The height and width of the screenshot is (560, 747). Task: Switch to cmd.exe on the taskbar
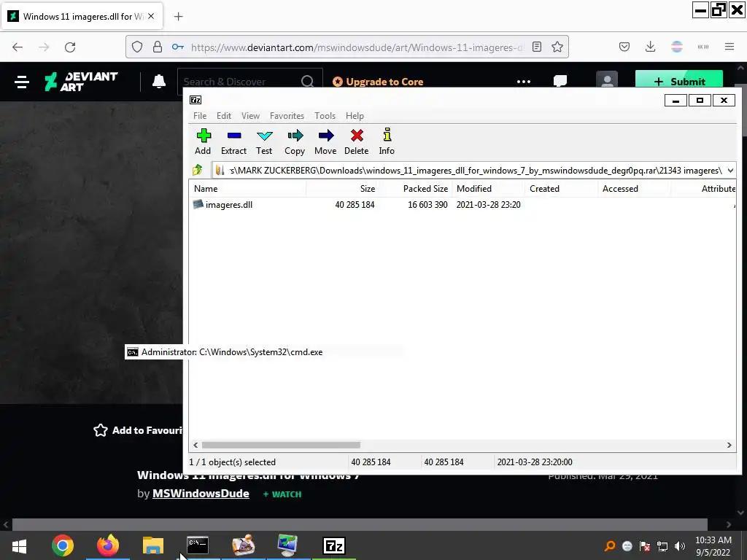[197, 545]
